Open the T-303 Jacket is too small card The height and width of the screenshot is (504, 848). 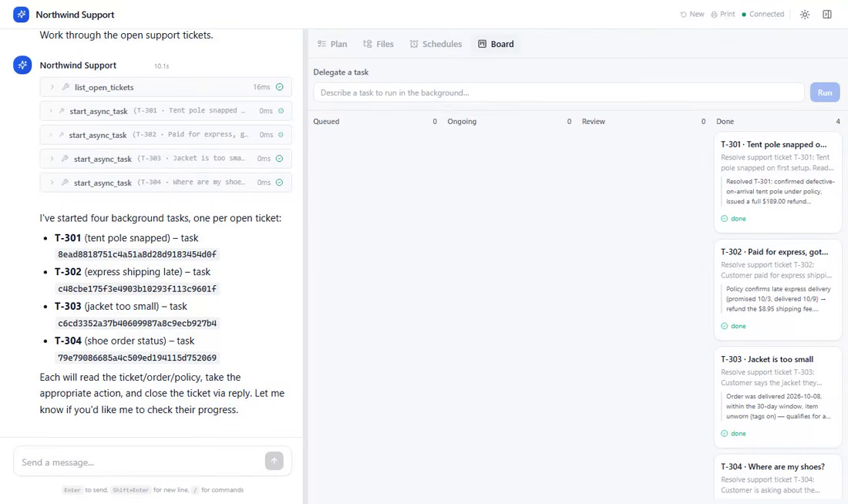coord(778,398)
